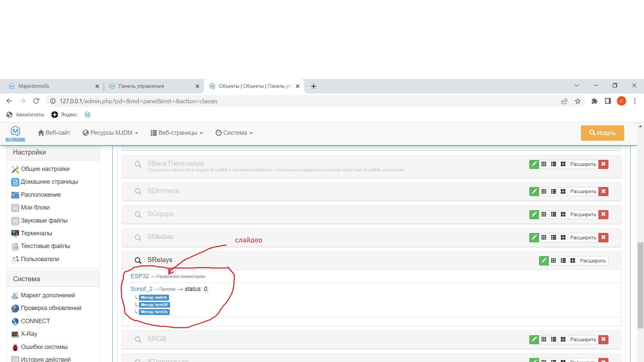Open ESP32 object link
This screenshot has width=644, height=362.
point(140,276)
